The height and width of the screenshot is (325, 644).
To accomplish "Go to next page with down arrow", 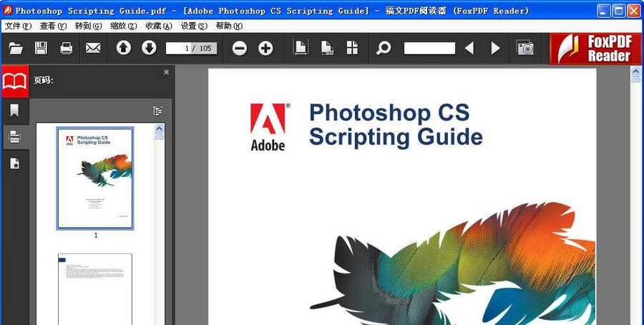I will (149, 48).
